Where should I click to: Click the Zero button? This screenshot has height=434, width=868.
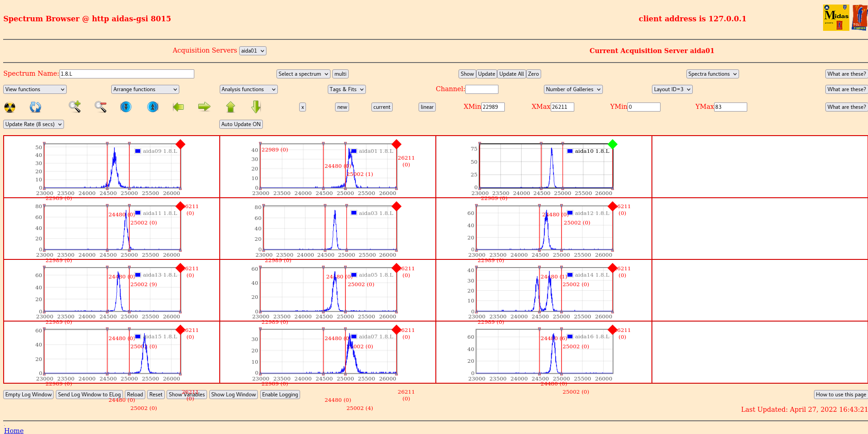[x=533, y=74]
